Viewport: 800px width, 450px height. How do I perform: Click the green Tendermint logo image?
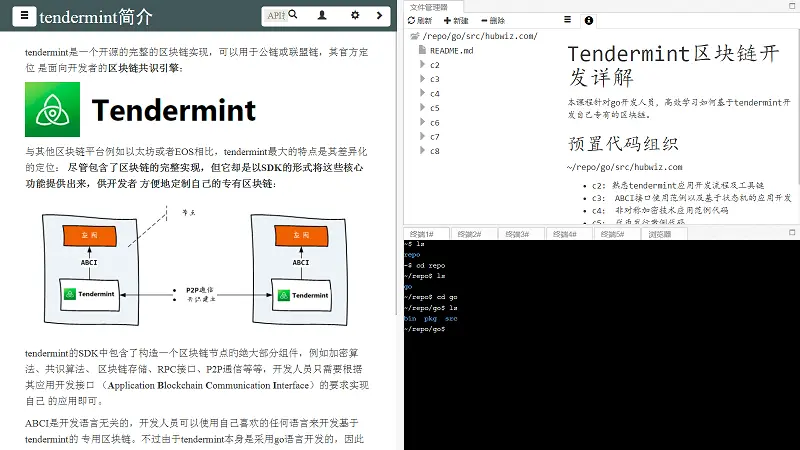53,109
